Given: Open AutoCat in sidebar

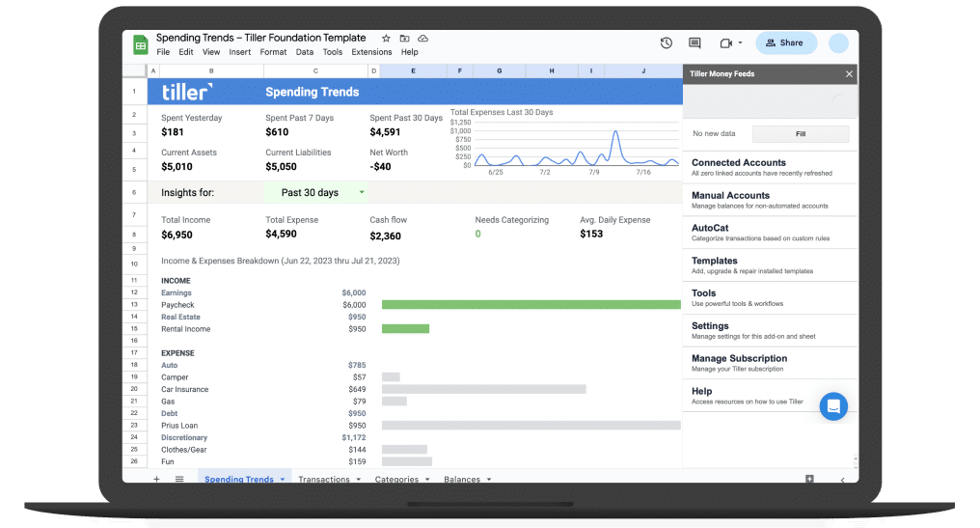Looking at the screenshot, I should tap(770, 232).
